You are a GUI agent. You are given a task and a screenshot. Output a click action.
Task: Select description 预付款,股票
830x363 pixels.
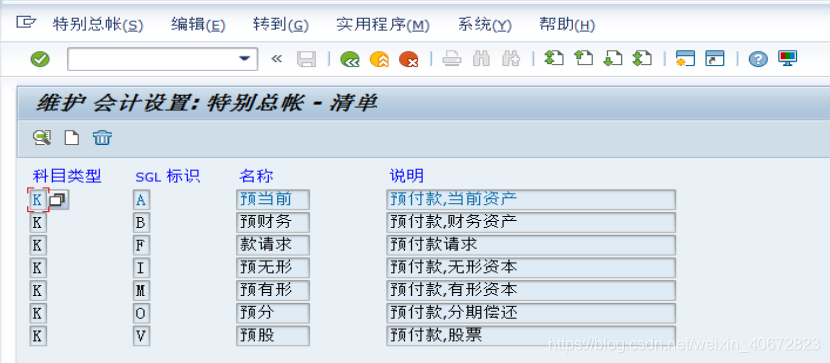pos(531,336)
